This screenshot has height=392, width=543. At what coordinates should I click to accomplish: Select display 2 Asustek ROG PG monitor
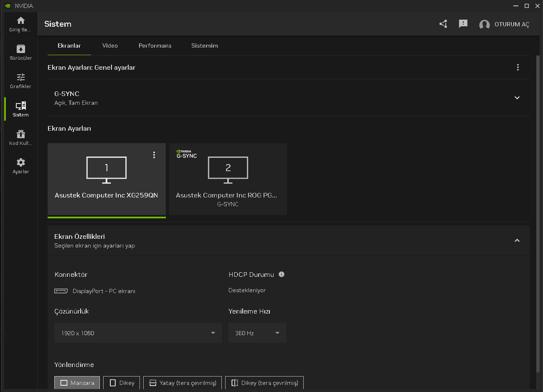[x=228, y=179]
